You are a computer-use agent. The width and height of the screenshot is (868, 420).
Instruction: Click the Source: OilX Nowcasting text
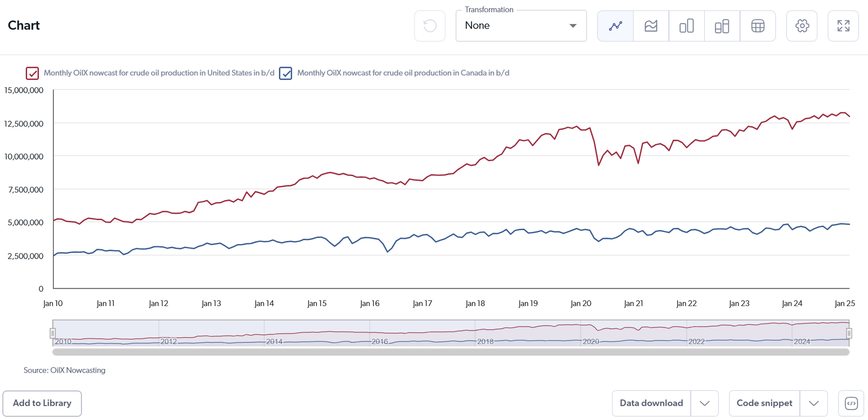(x=65, y=370)
